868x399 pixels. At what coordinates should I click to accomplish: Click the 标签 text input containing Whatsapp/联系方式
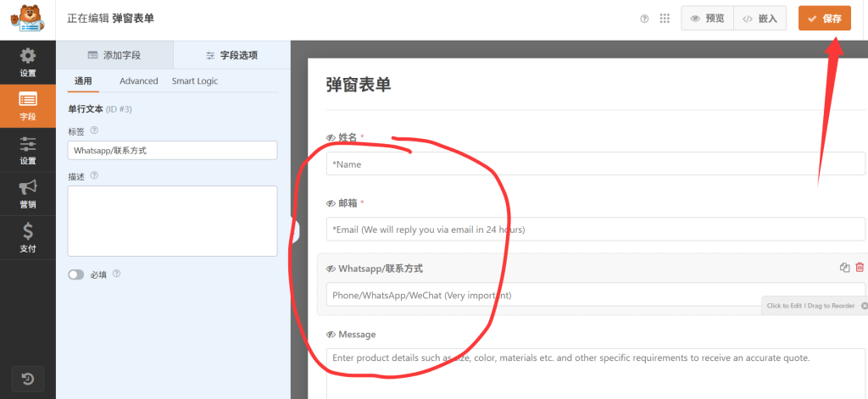[x=172, y=150]
